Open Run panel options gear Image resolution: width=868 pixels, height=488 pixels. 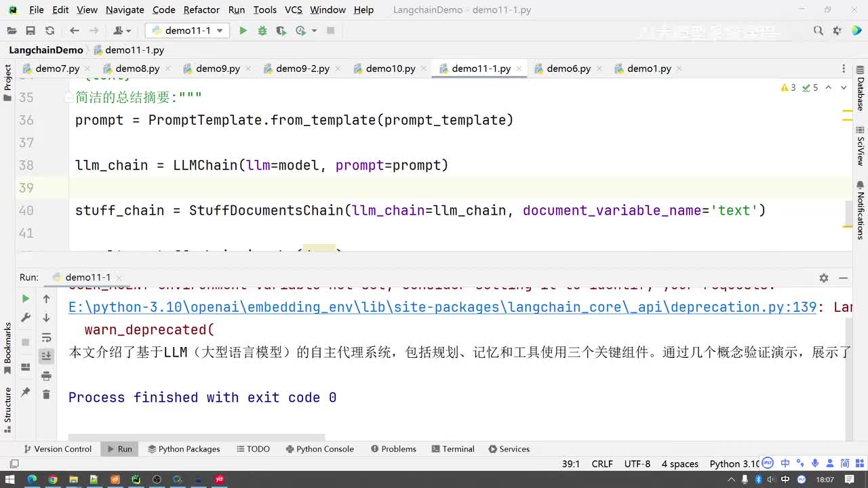824,277
